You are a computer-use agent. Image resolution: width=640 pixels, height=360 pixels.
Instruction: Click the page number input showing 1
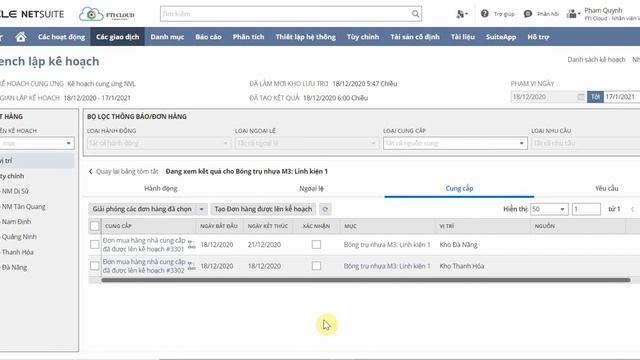click(586, 209)
